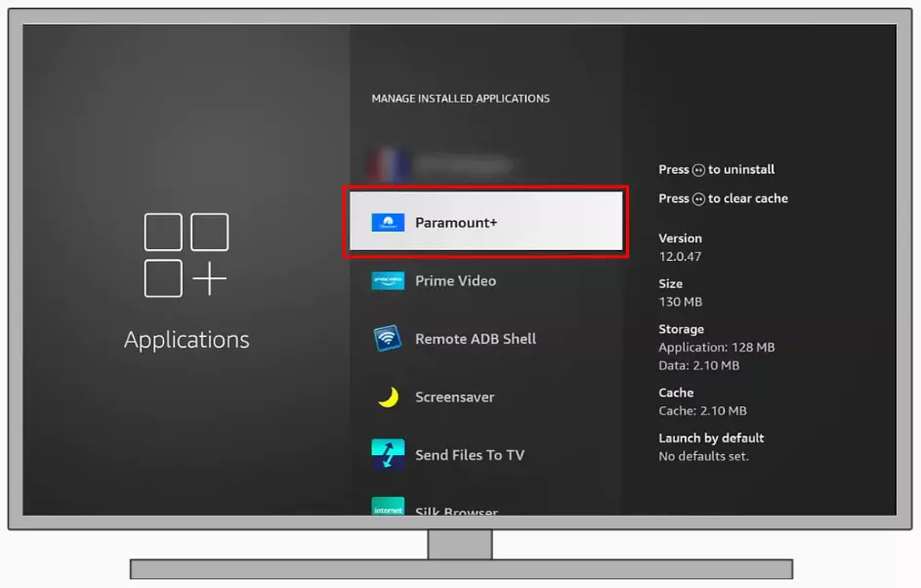
Task: Click the 'Application: 128 MB' storage line
Action: (x=717, y=347)
